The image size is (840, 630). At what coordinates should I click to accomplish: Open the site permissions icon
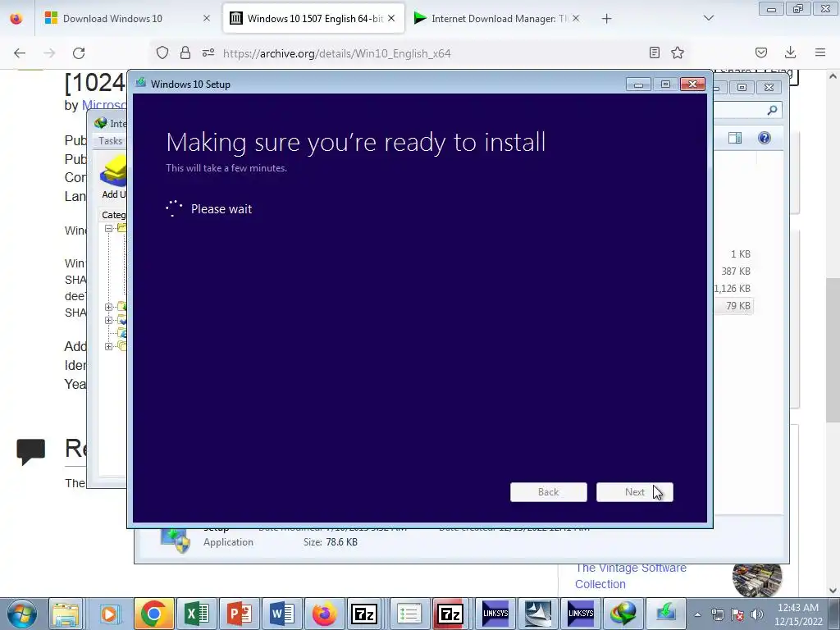[208, 52]
